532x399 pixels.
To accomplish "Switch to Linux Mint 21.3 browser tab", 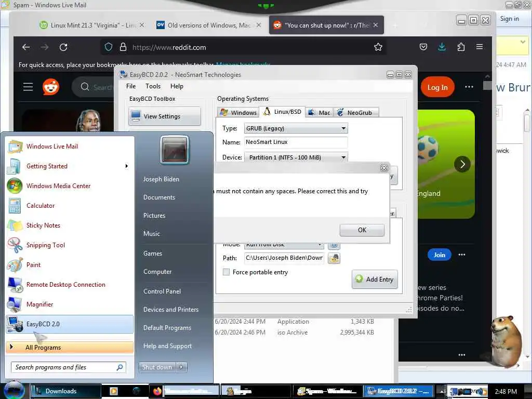I will tap(91, 25).
